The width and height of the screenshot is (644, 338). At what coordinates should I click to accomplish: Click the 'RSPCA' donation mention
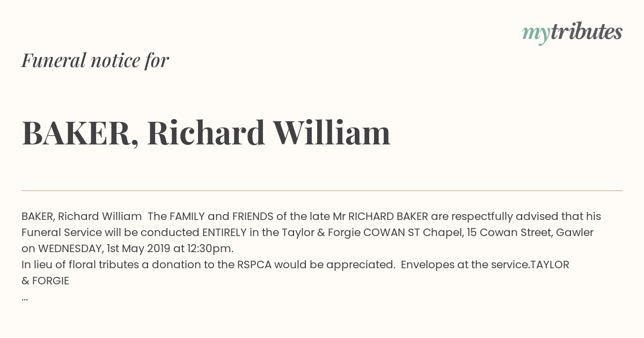(254, 264)
